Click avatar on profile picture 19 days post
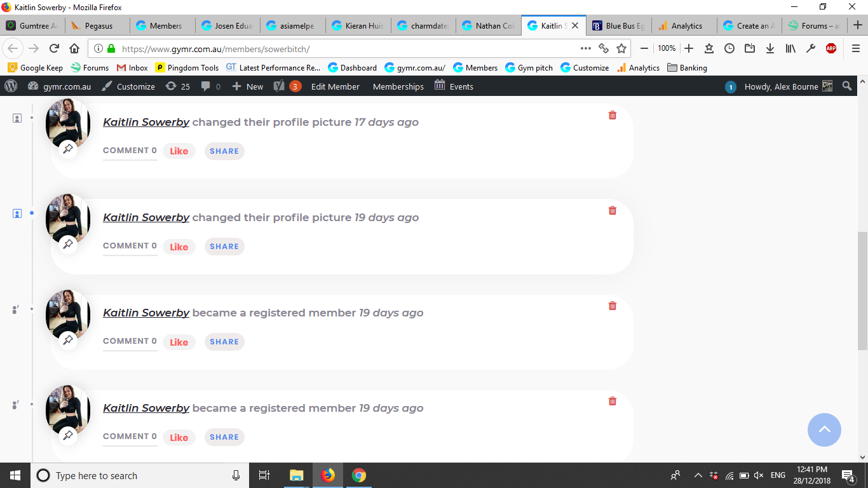Image resolution: width=868 pixels, height=488 pixels. (68, 218)
